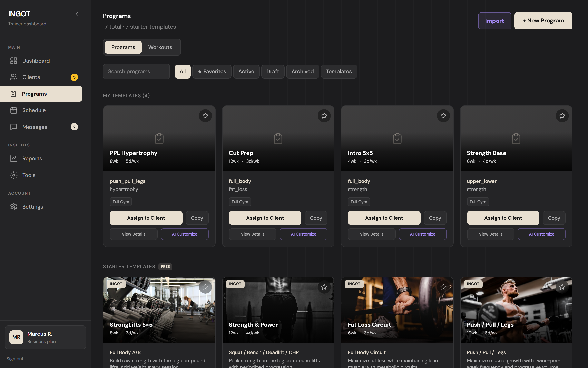Screen dimensions: 588x368
Task: Open Messages in the sidebar
Action: 41,127
